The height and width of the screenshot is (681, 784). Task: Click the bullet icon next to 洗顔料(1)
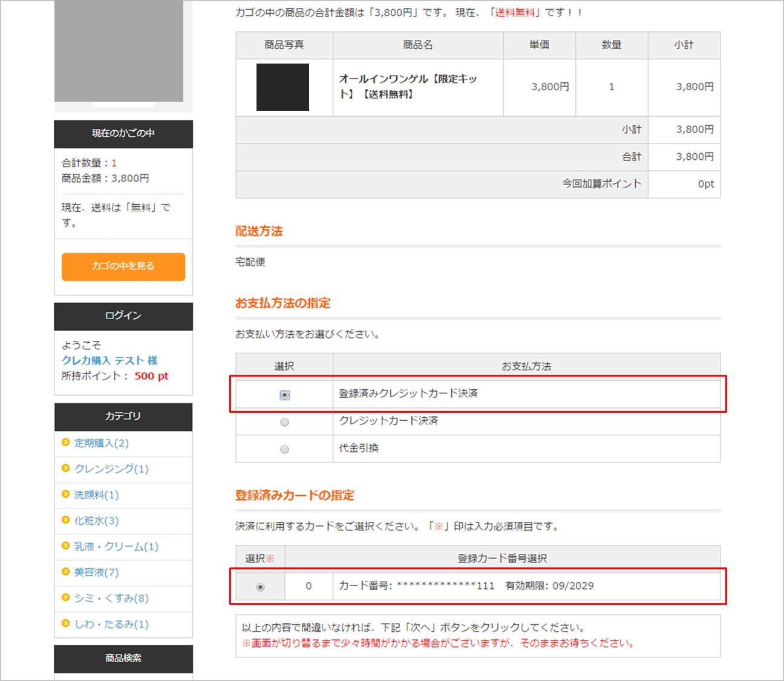pos(66,494)
